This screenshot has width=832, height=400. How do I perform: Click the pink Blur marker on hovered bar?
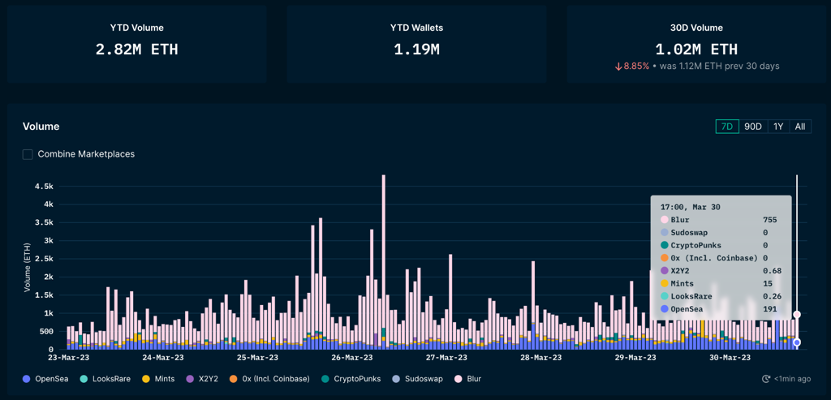click(x=796, y=315)
